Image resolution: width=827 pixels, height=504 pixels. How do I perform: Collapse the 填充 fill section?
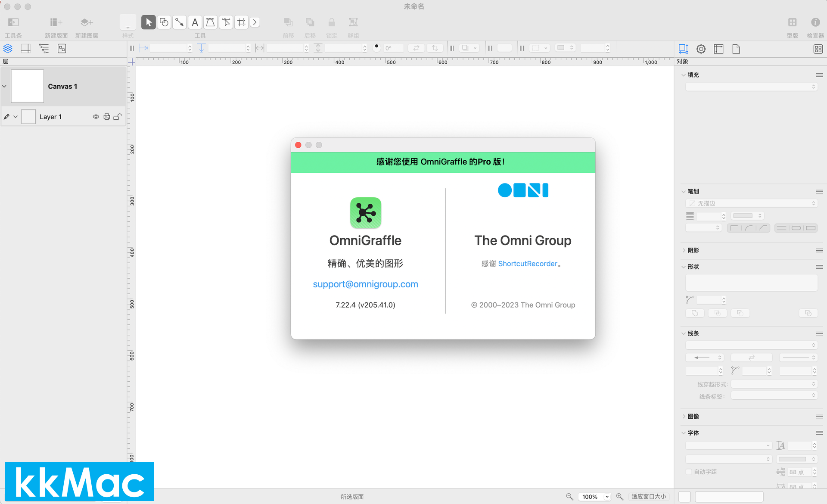coord(684,75)
